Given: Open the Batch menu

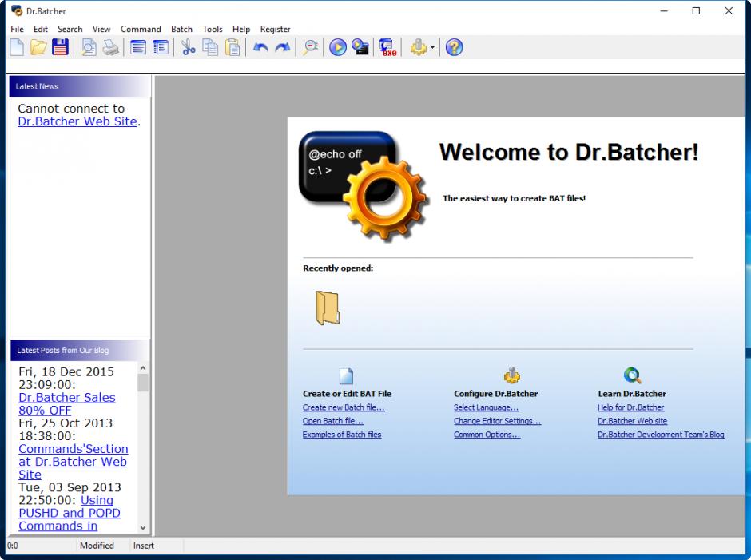Looking at the screenshot, I should pos(181,29).
